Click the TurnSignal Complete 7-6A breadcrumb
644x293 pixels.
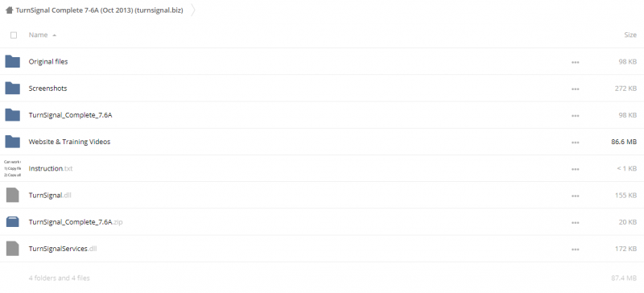click(99, 10)
